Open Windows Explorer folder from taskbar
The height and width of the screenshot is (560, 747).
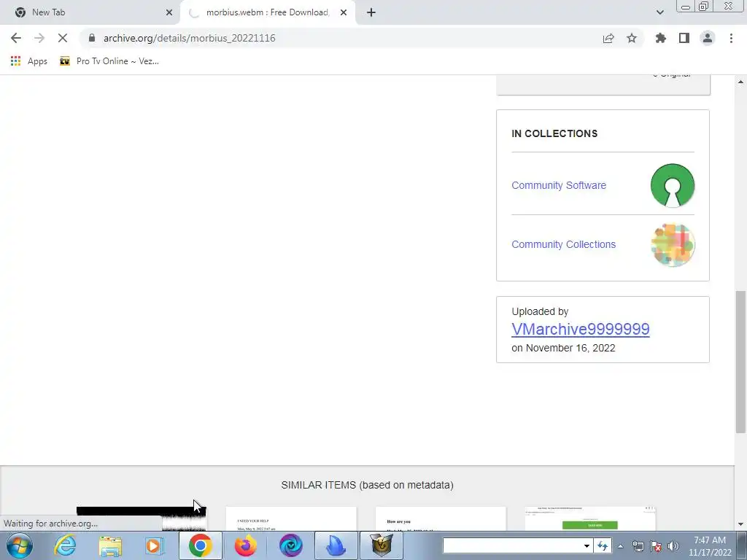click(x=110, y=545)
